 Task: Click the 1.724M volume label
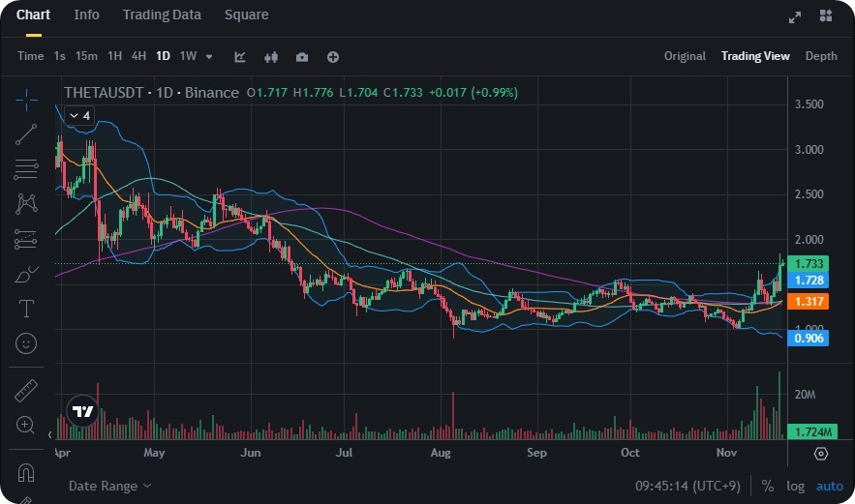(x=812, y=432)
